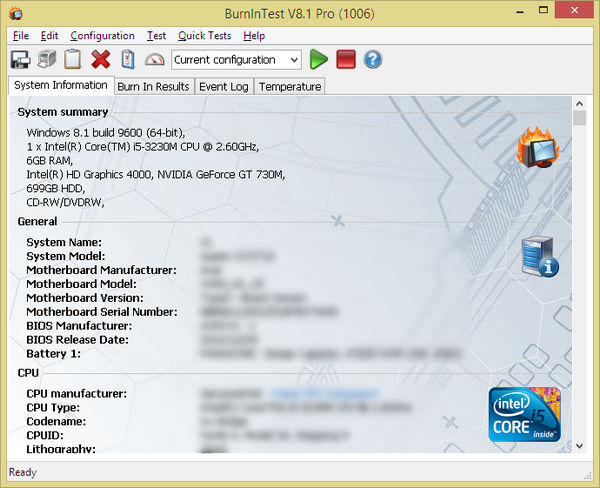
Task: Click the '6GB RAM' summary line
Action: pos(49,160)
